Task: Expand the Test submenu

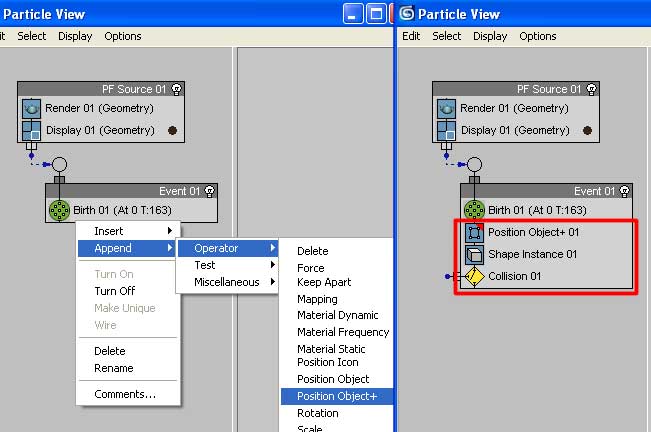Action: click(x=228, y=265)
